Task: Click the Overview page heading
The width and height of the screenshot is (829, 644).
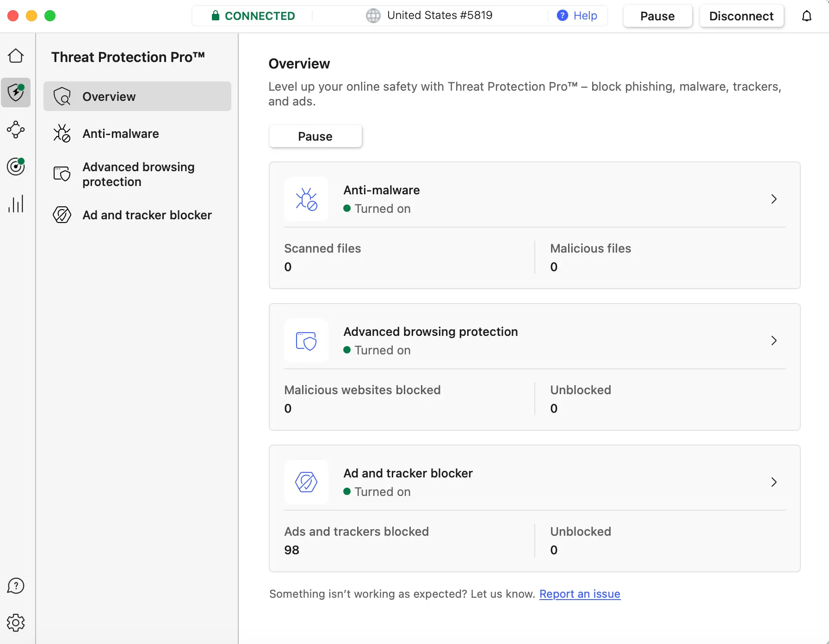Action: [299, 64]
